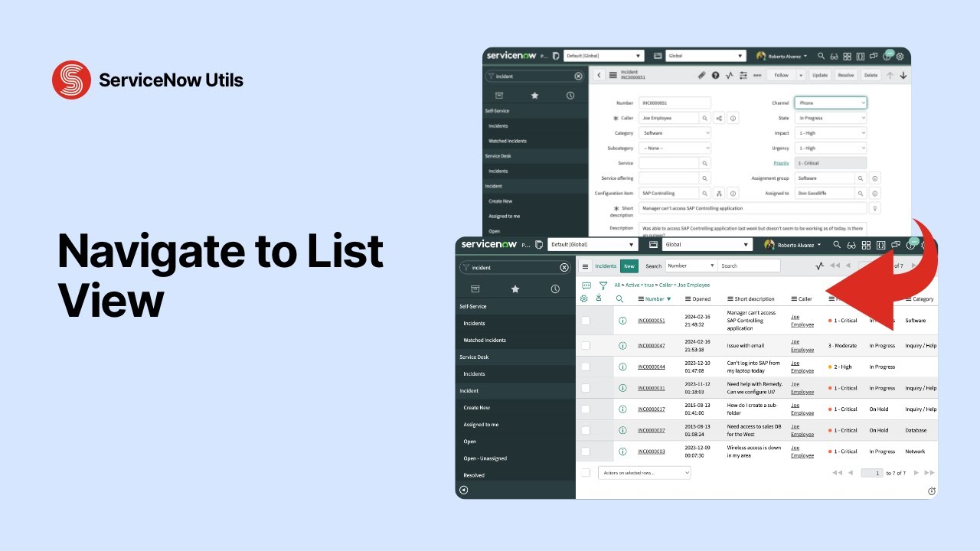
Task: Select checkbox for INC0000017 row
Action: point(586,409)
